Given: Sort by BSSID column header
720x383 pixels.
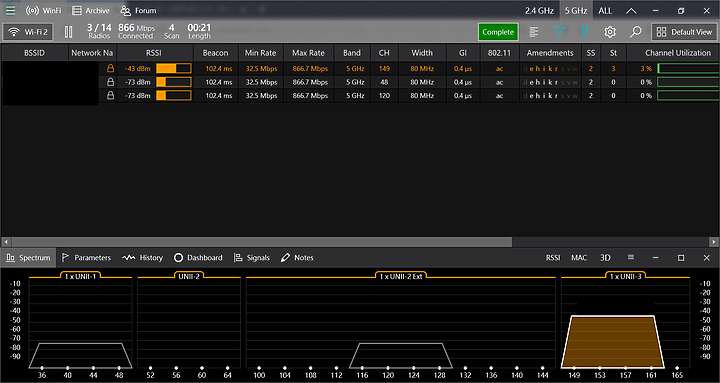Looking at the screenshot, I should (x=34, y=53).
